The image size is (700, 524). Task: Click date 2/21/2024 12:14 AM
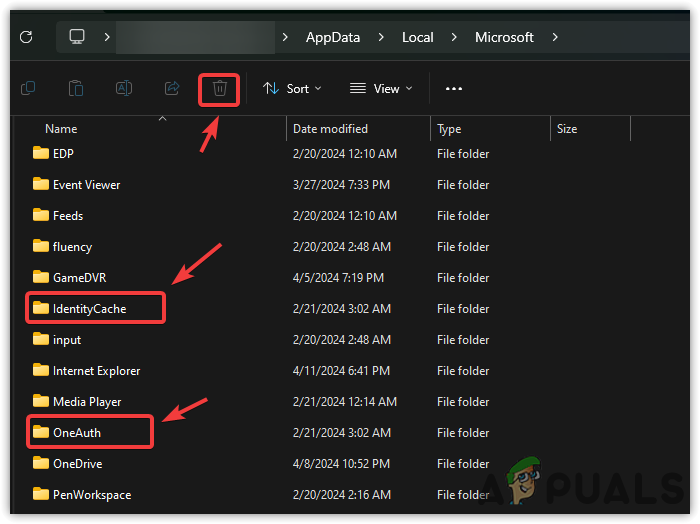pos(345,402)
